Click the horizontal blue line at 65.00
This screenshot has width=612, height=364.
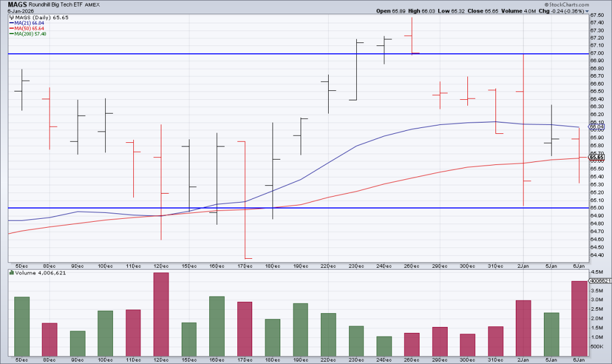(x=359, y=208)
